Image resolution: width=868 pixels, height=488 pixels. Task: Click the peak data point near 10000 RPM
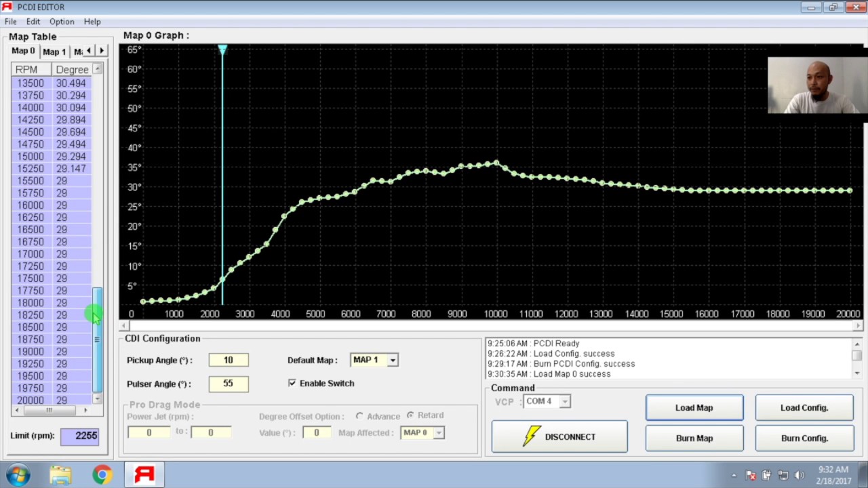(496, 163)
